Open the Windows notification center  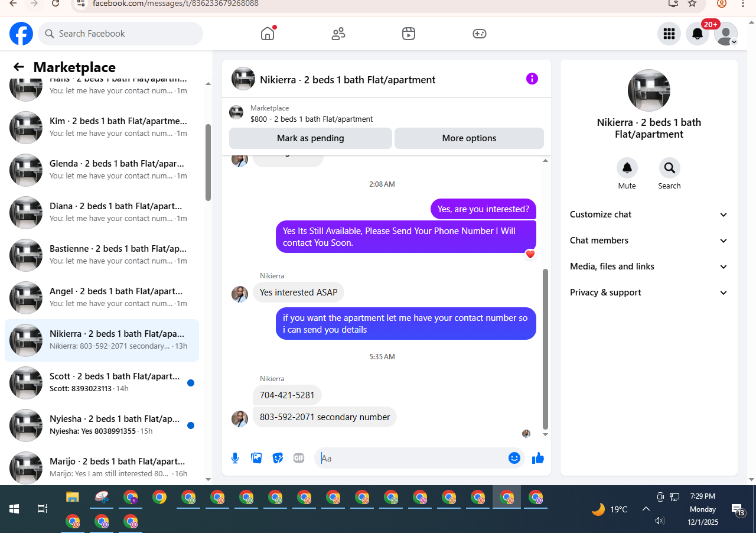738,509
